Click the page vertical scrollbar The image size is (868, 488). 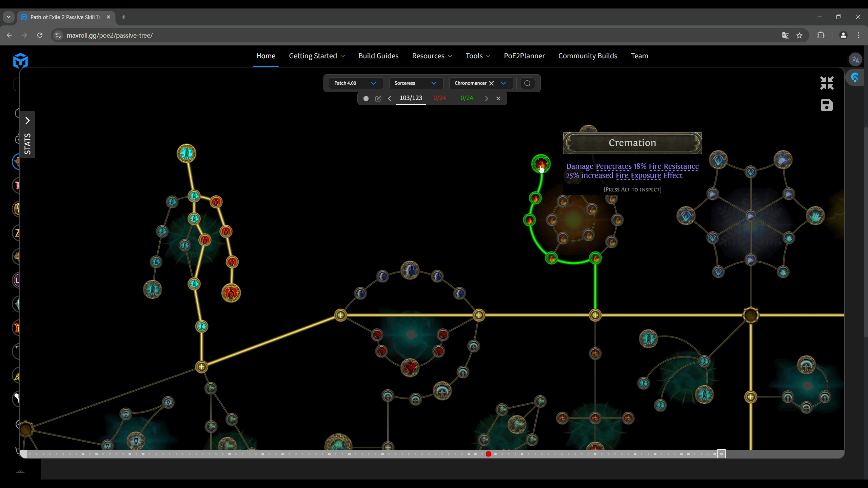(865, 232)
